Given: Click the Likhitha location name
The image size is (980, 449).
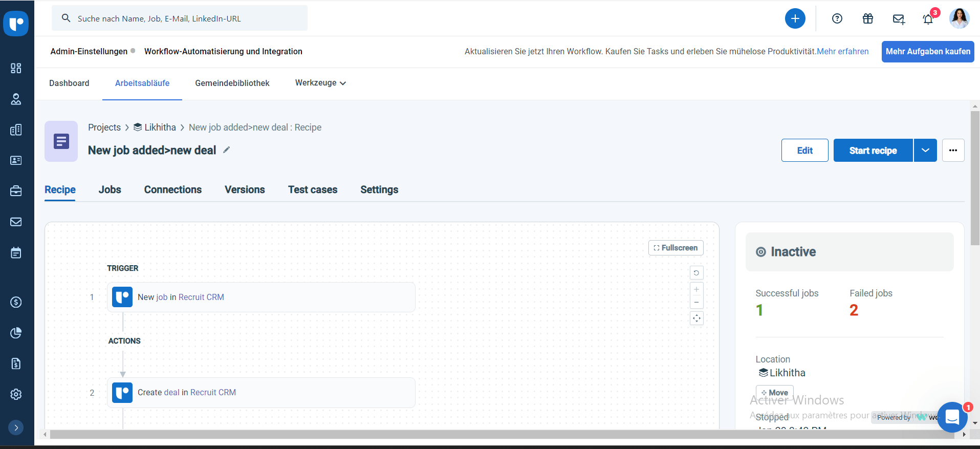Looking at the screenshot, I should (787, 373).
